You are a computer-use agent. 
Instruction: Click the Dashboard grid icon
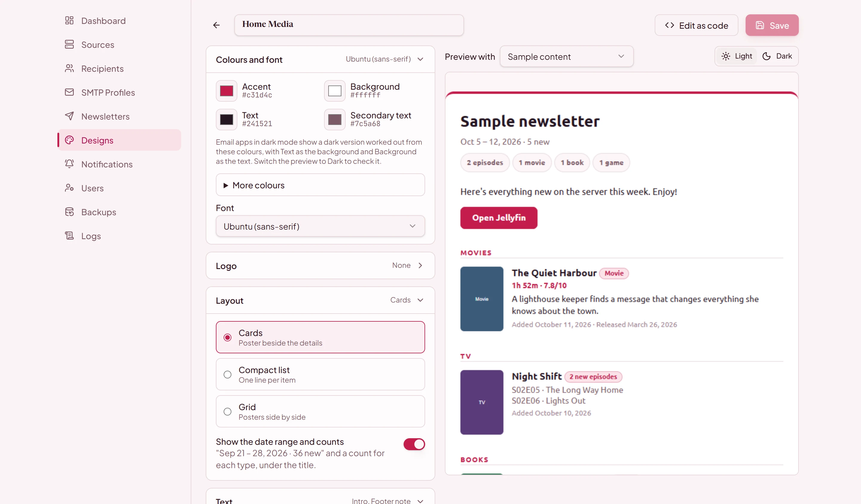coord(69,21)
